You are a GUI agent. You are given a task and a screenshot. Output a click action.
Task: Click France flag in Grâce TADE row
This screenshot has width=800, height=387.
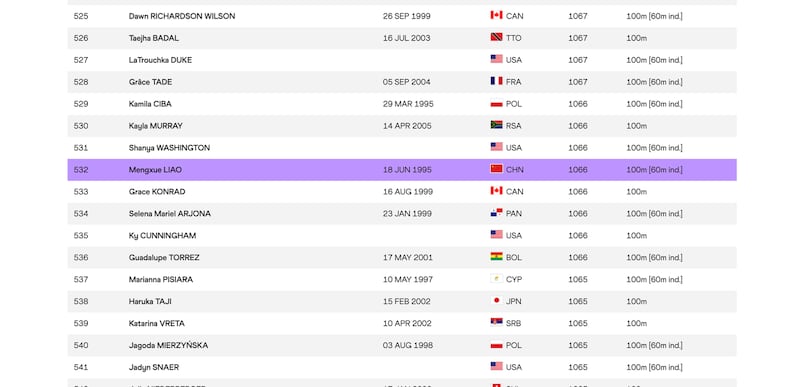[496, 81]
